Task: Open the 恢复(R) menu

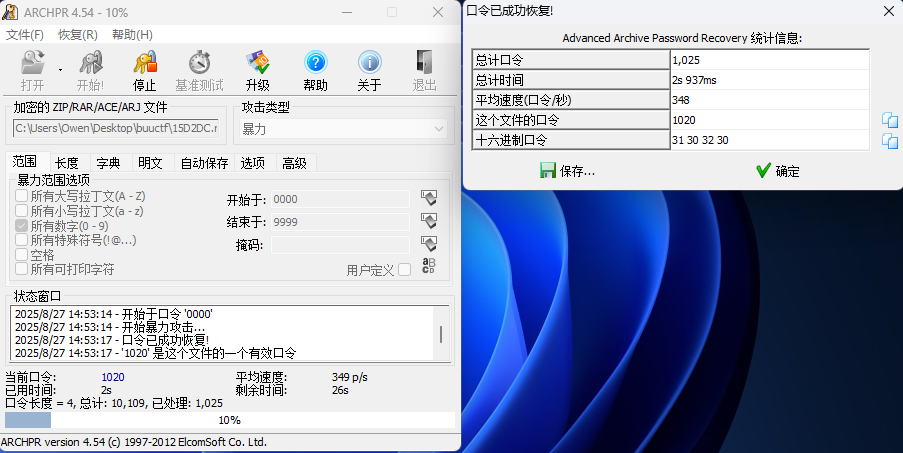Action: click(x=78, y=35)
